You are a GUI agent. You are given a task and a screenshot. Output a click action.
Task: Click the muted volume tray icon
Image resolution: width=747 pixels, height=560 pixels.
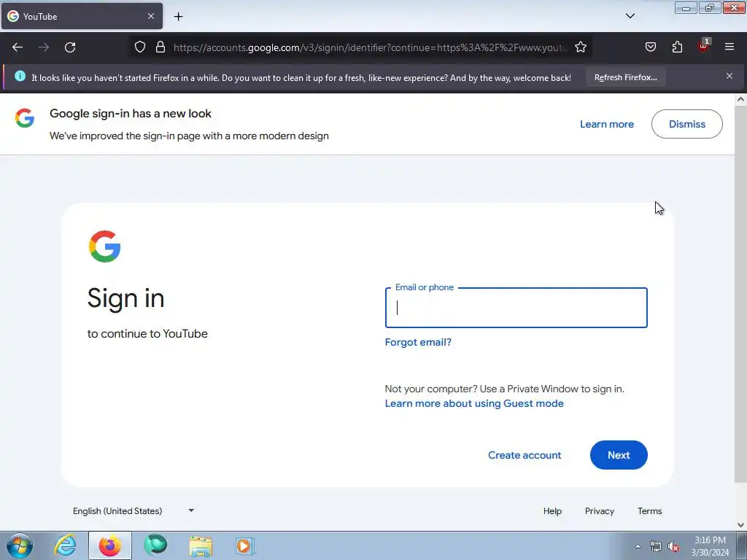(x=673, y=547)
